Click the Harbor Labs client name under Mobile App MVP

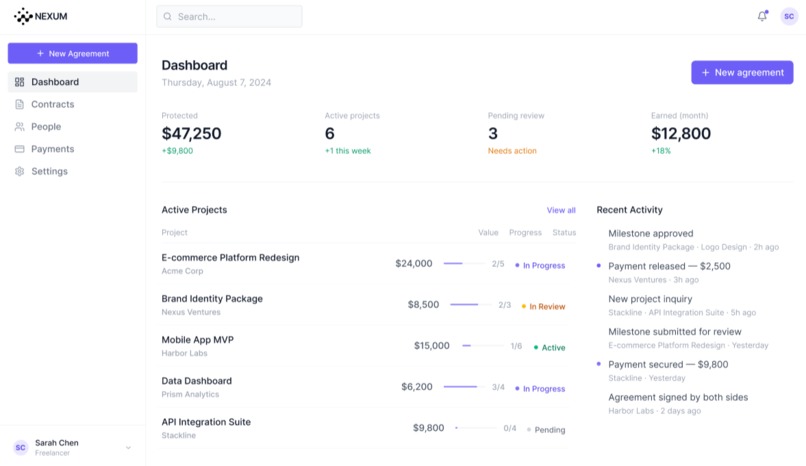pyautogui.click(x=184, y=353)
